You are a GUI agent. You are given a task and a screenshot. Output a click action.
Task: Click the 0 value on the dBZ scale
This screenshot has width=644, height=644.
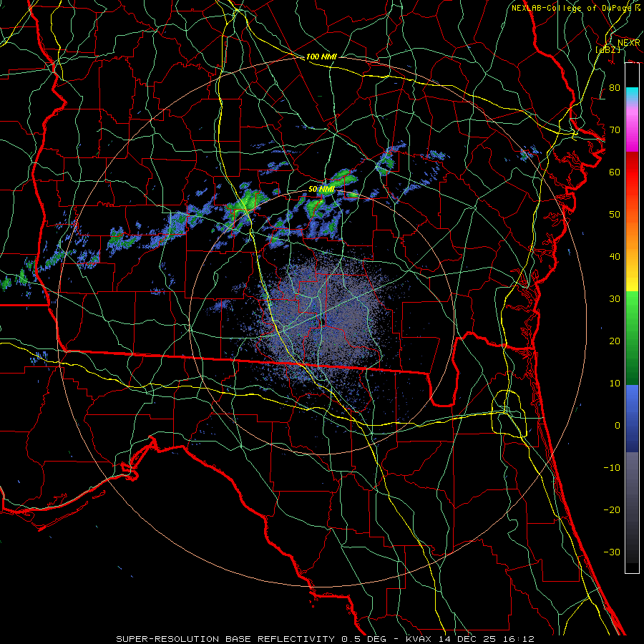tap(618, 426)
